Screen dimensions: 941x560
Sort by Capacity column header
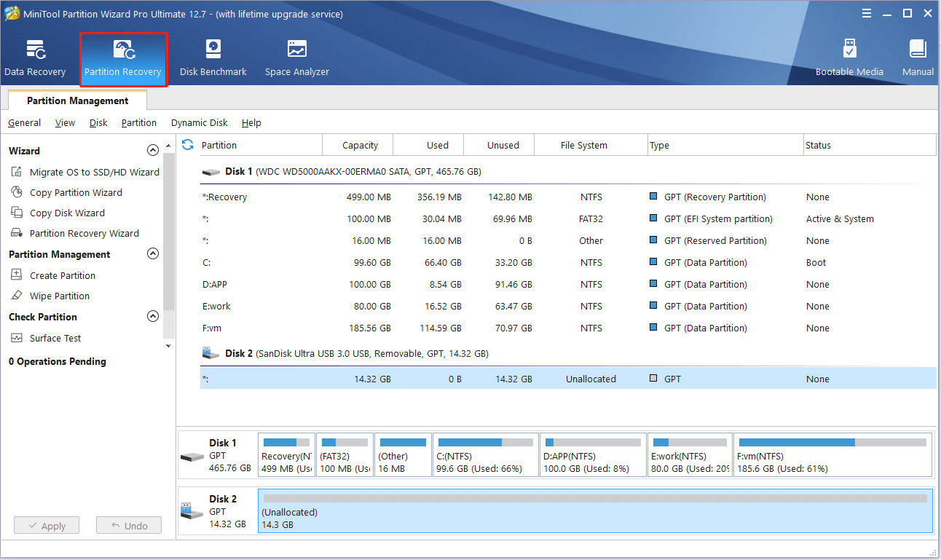coord(358,145)
